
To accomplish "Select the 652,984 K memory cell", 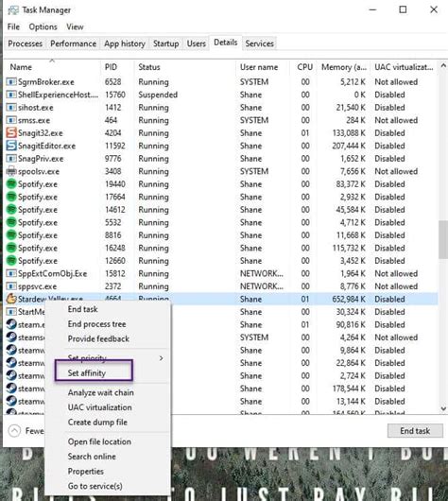I will (349, 300).
